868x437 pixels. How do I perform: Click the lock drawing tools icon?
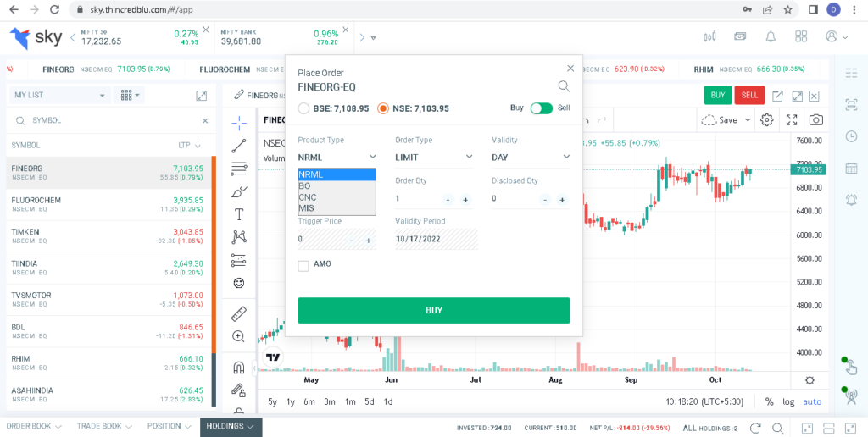239,390
